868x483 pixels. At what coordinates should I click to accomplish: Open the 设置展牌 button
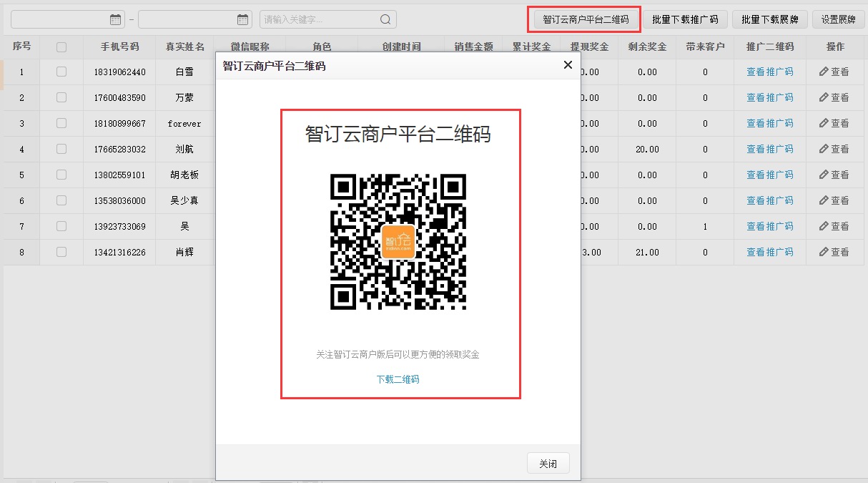point(838,19)
